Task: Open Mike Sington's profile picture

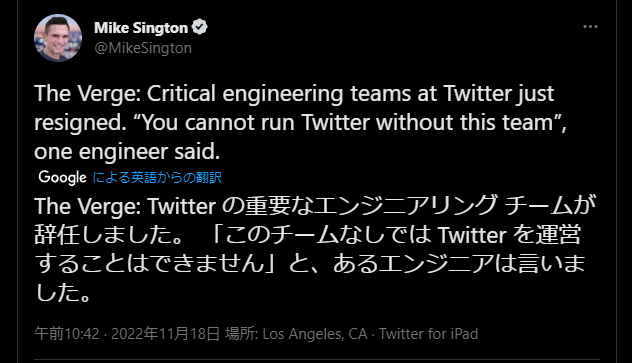Action: (x=58, y=38)
